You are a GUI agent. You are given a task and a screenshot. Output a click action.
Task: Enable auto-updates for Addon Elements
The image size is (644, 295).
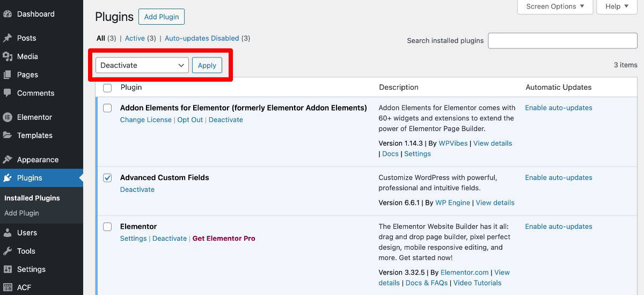[x=559, y=108]
